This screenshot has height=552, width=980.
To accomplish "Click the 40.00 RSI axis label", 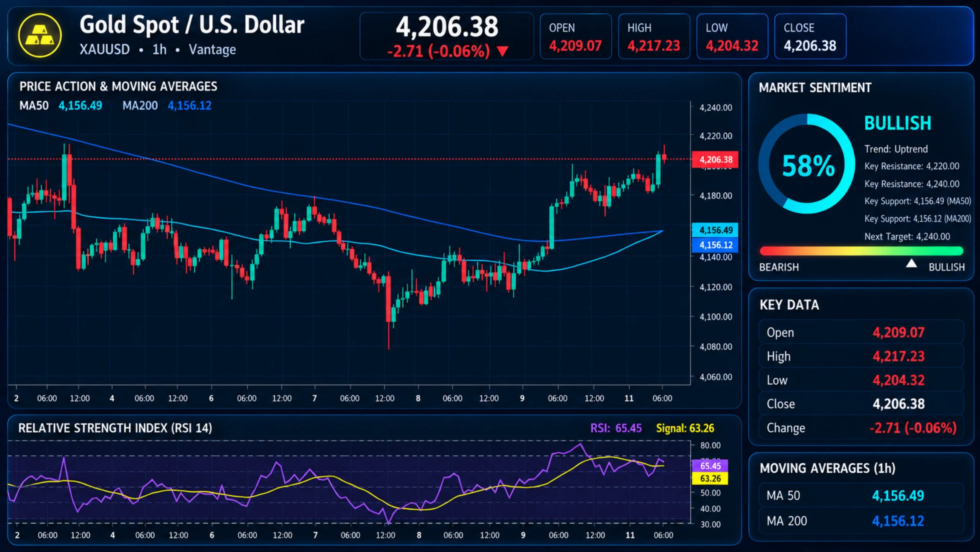I will tap(710, 509).
